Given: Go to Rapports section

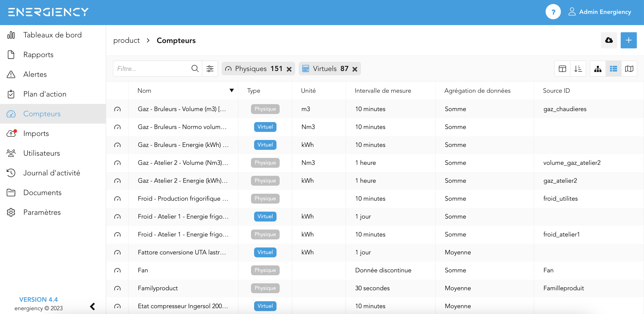Looking at the screenshot, I should click(x=53, y=54).
